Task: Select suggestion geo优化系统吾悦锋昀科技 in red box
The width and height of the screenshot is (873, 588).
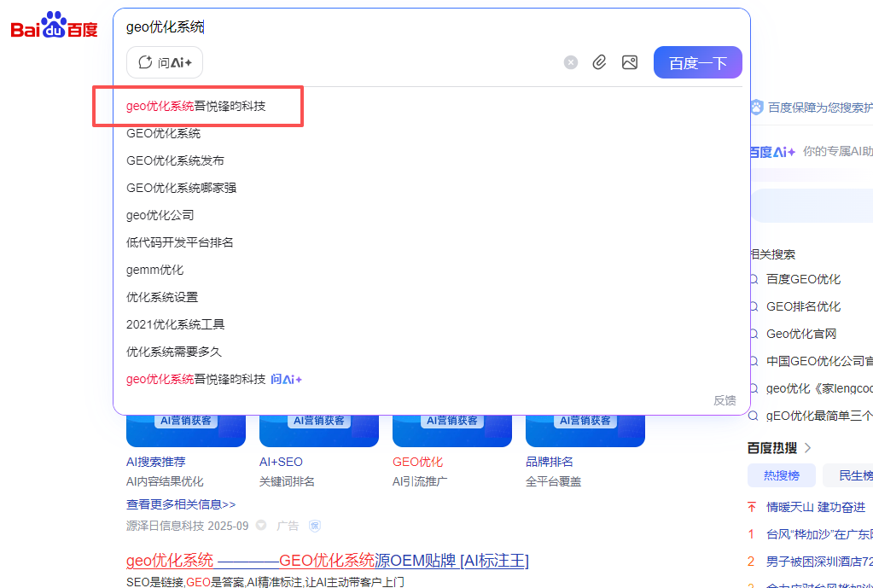Action: pos(196,106)
